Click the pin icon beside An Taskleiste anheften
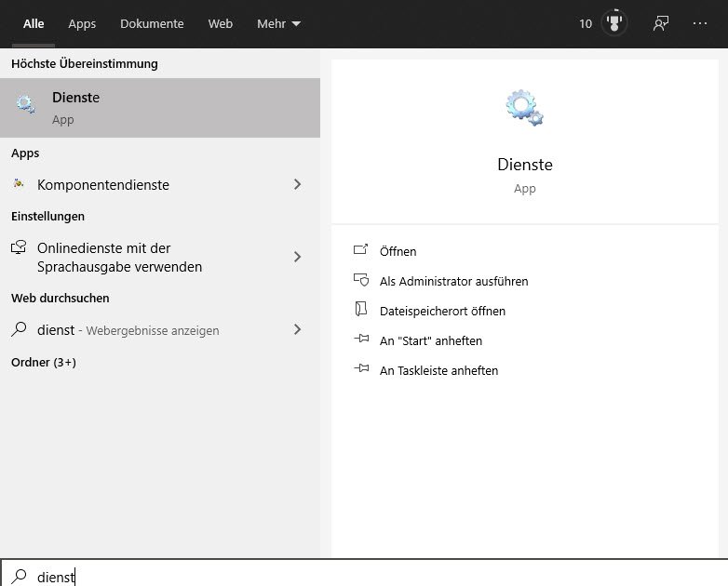Viewport: 728px width, 586px height. pos(362,370)
